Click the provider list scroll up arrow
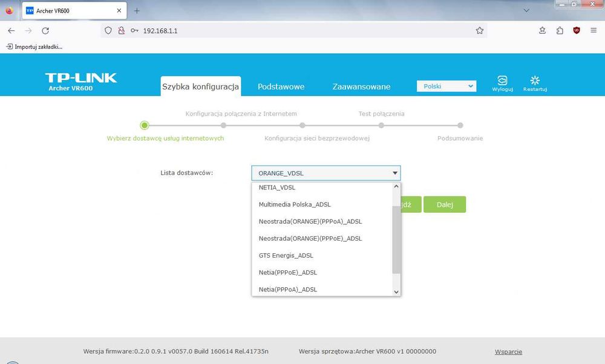605x364 pixels. coord(396,187)
